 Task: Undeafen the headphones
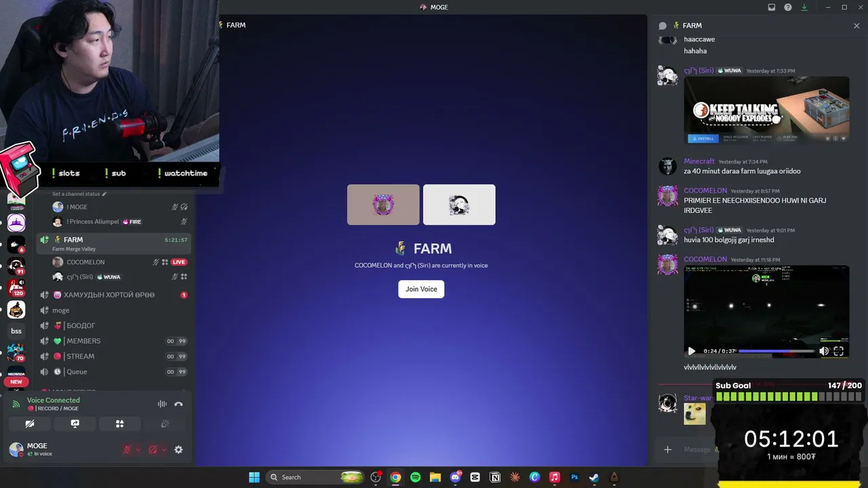[x=153, y=449]
